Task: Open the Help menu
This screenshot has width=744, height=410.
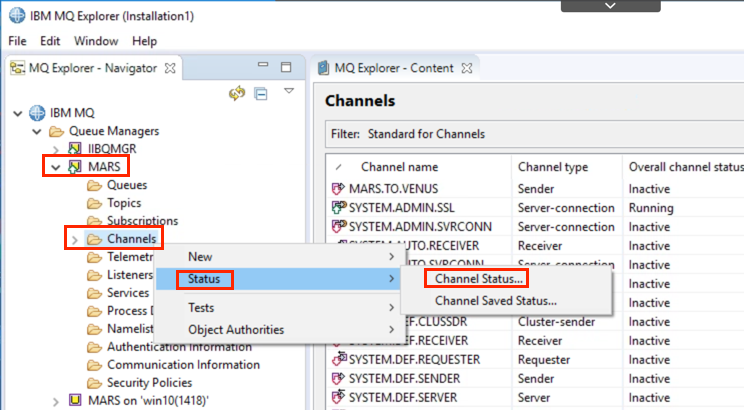Action: click(144, 41)
